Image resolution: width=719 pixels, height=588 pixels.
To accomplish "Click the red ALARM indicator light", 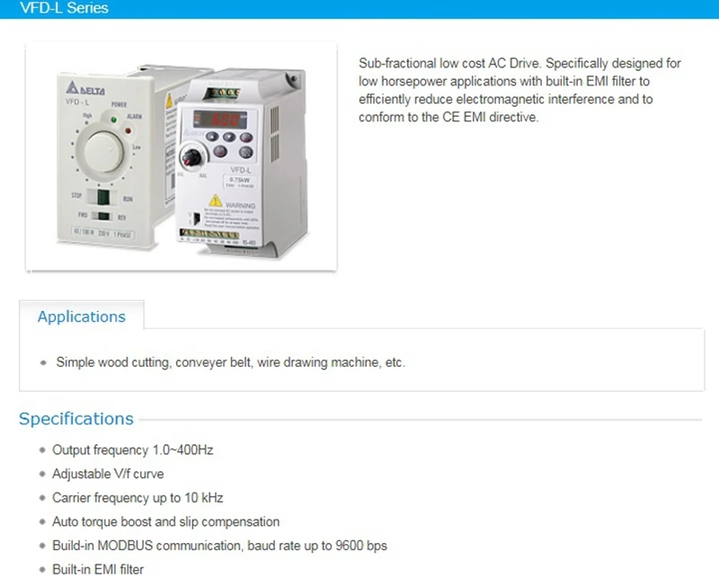I will [x=129, y=130].
